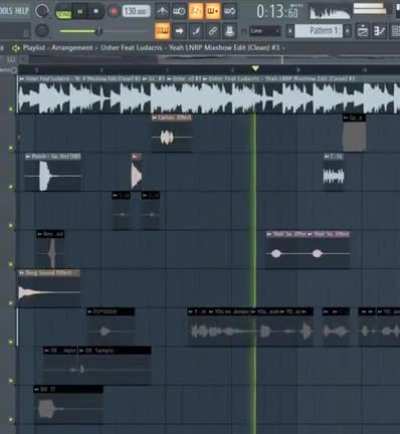Switch to song mode with the green toggle
This screenshot has width=400, height=434.
[x=64, y=12]
